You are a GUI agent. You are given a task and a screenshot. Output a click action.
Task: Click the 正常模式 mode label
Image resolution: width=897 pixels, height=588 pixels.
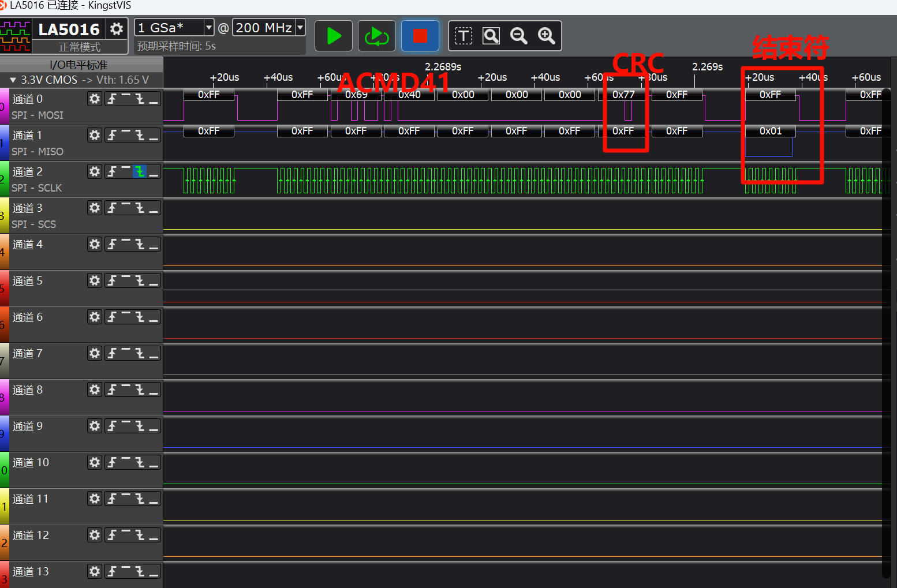click(80, 47)
